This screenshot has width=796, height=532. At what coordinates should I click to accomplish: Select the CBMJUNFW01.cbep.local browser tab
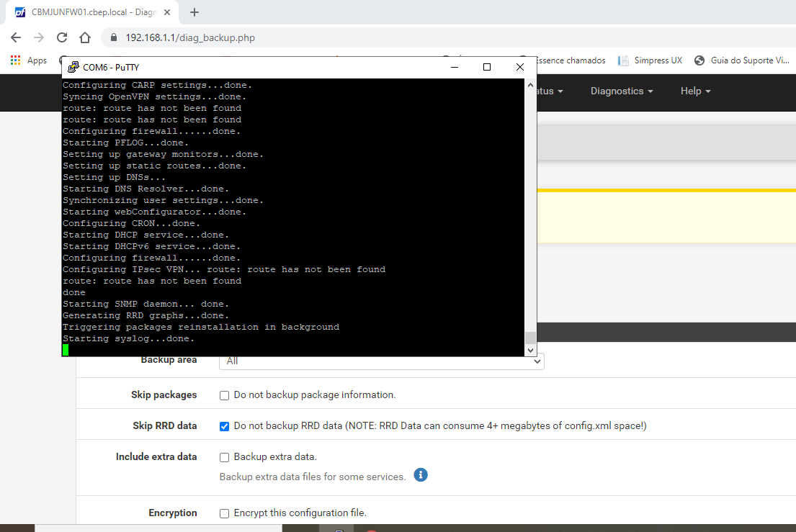(x=92, y=12)
